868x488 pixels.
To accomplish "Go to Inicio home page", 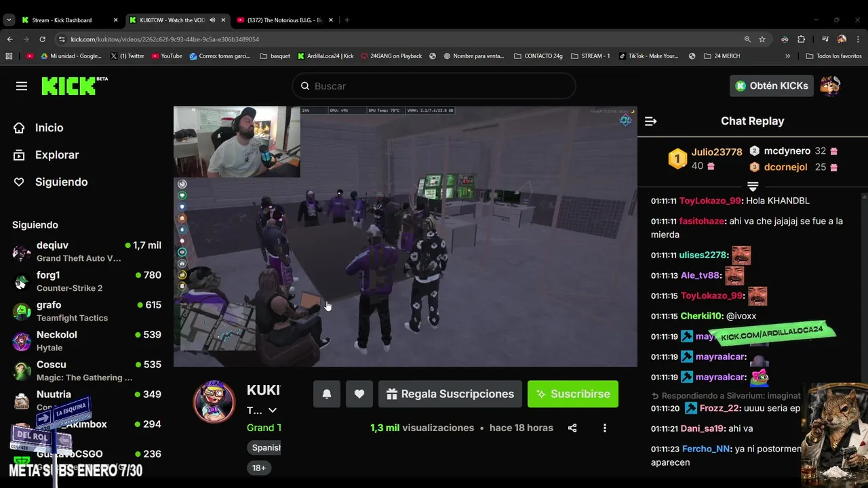I will [38, 127].
